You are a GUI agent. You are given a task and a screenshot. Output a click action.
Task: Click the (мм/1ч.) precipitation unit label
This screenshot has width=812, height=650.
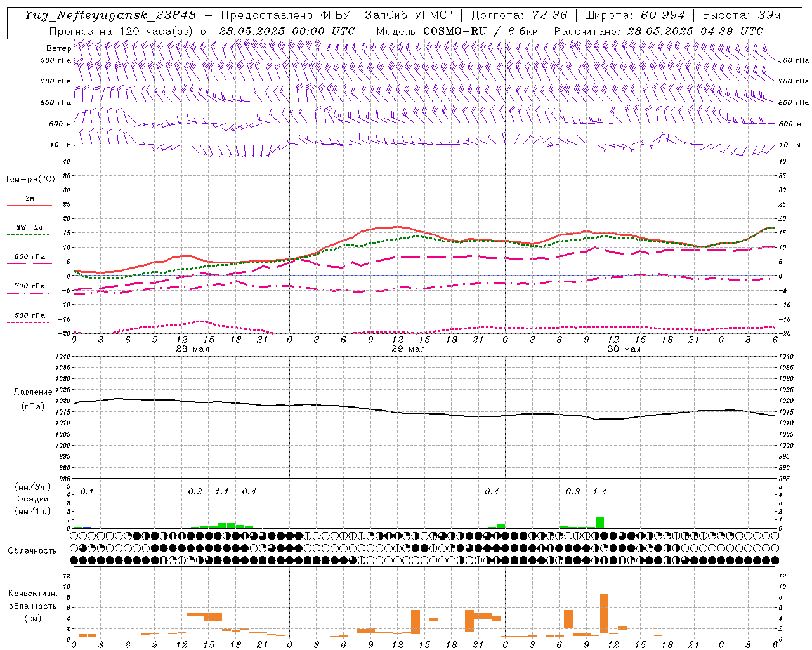[33, 511]
